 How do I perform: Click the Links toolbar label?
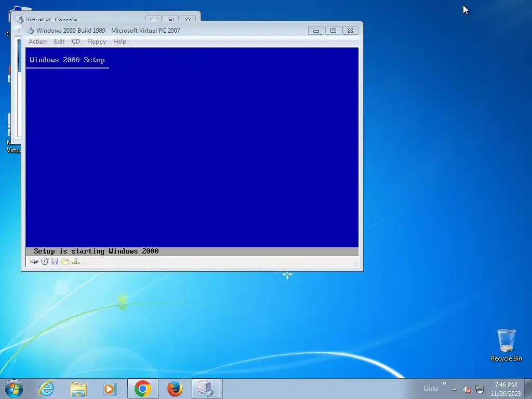pyautogui.click(x=431, y=389)
